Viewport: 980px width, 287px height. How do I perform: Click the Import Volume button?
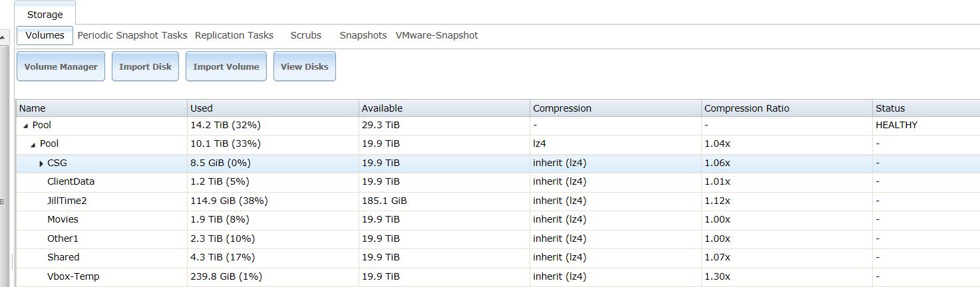click(226, 66)
